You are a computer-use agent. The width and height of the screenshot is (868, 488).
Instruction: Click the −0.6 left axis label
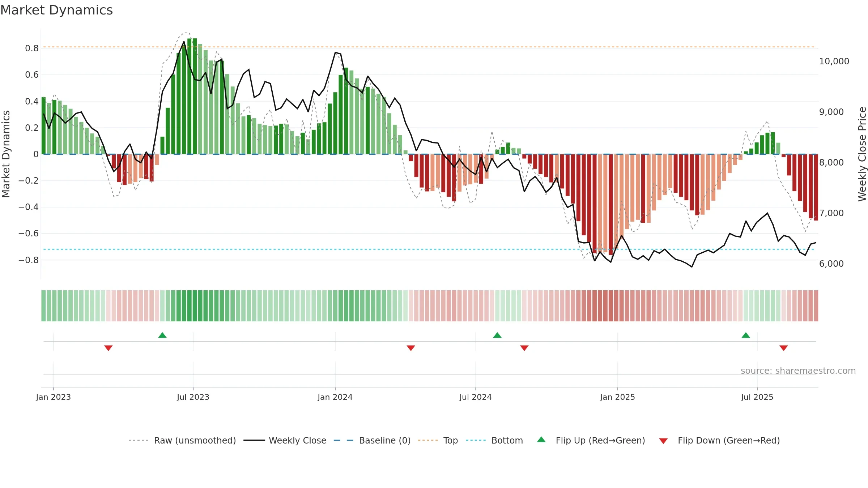tap(29, 234)
